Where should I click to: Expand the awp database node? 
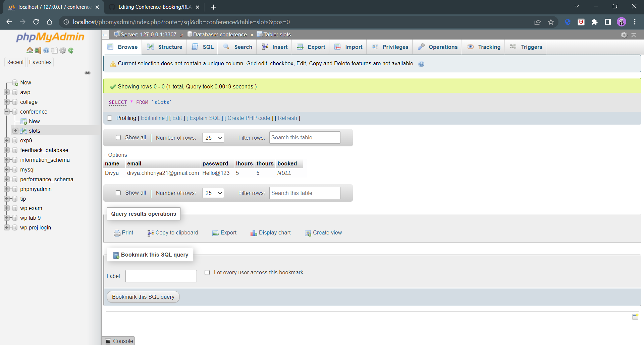[x=7, y=92]
